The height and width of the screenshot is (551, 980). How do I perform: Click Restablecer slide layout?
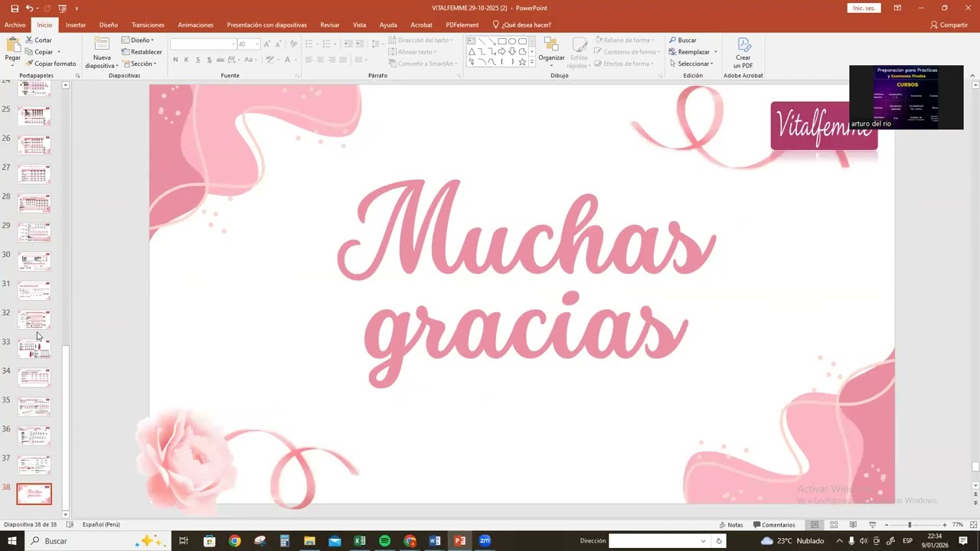(142, 52)
